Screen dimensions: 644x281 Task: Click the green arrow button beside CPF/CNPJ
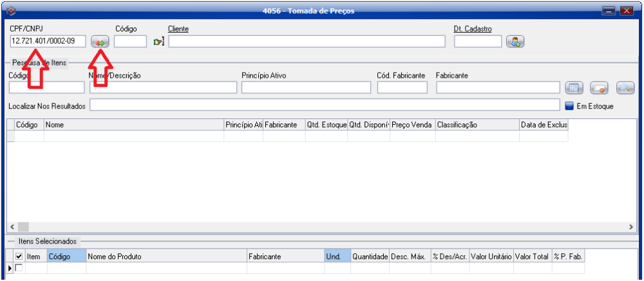pos(100,42)
